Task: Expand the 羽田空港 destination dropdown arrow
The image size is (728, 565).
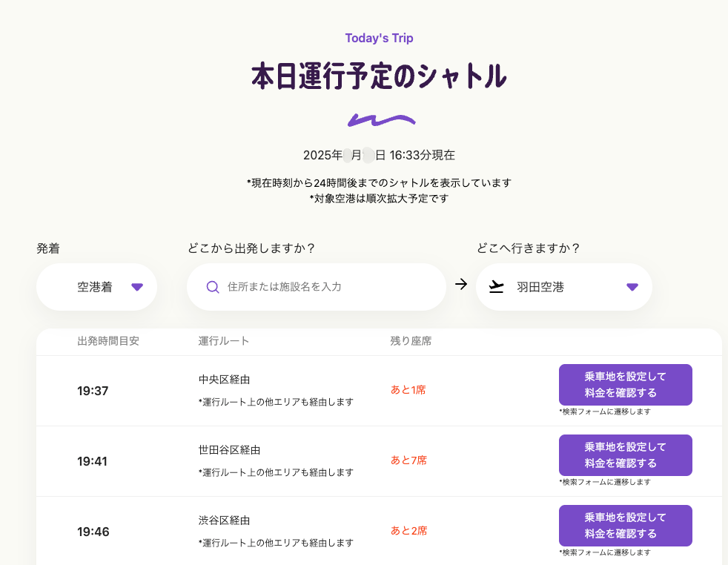Action: pos(632,287)
